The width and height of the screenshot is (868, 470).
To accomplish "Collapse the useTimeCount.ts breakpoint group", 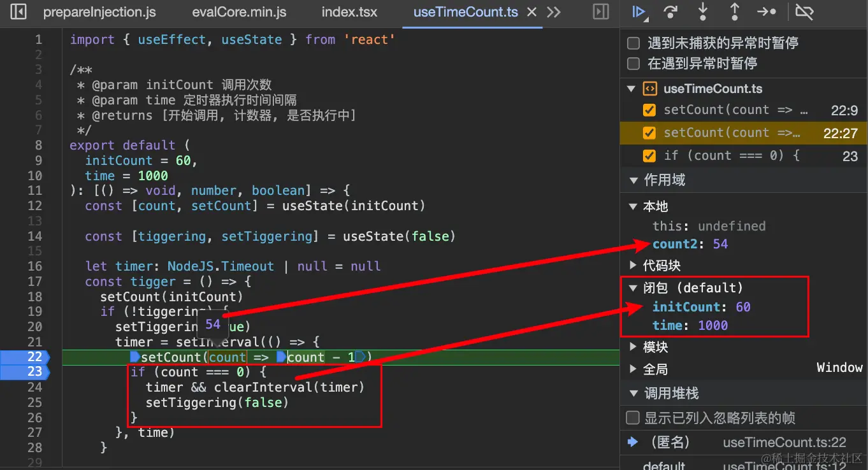I will coord(632,89).
